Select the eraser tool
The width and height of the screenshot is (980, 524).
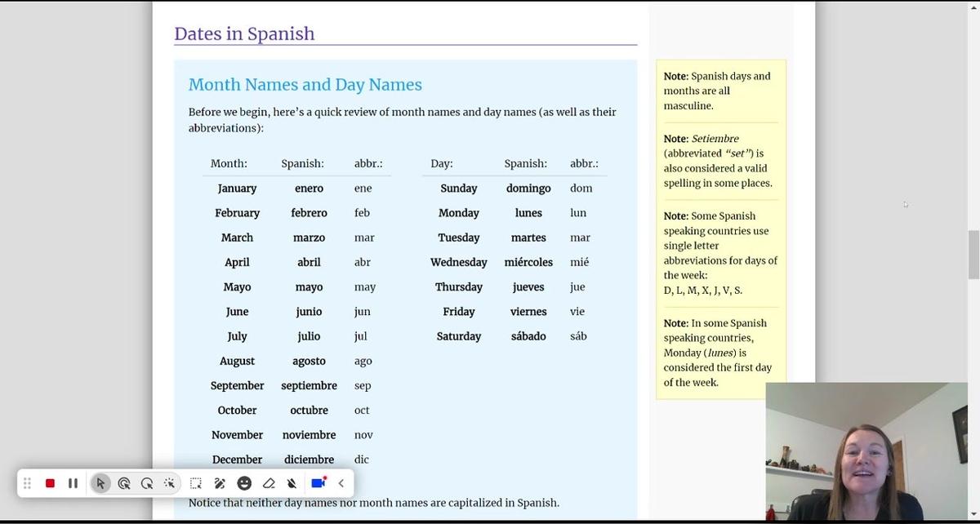coord(269,483)
